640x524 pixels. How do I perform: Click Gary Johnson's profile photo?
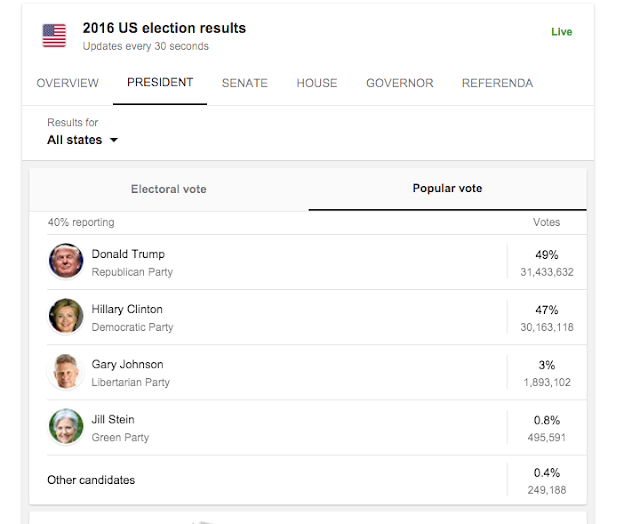coord(66,371)
